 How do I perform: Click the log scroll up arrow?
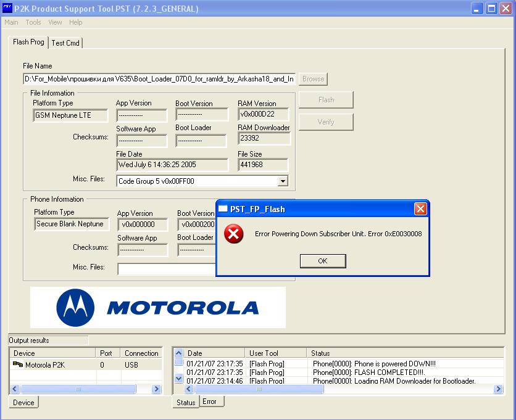(178, 353)
